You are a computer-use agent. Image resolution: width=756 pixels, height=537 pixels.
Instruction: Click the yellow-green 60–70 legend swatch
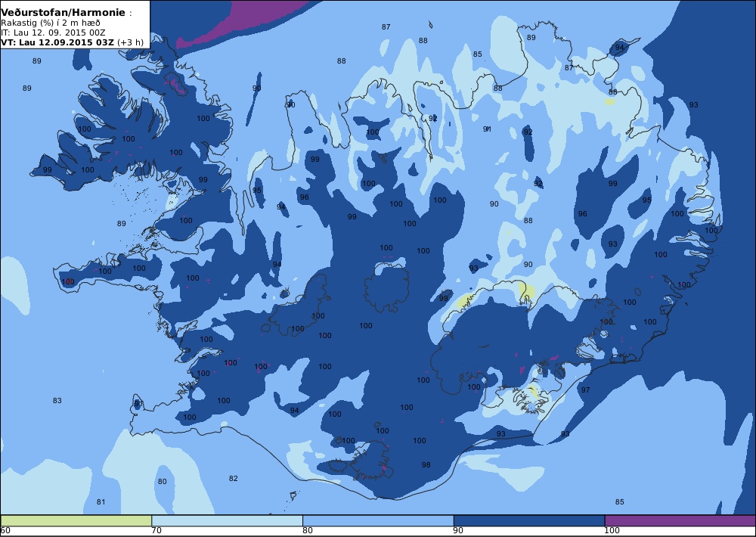(x=76, y=520)
